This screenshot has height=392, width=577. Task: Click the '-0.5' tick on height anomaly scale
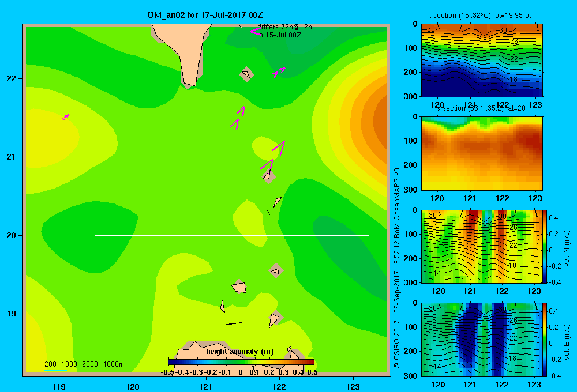click(167, 372)
